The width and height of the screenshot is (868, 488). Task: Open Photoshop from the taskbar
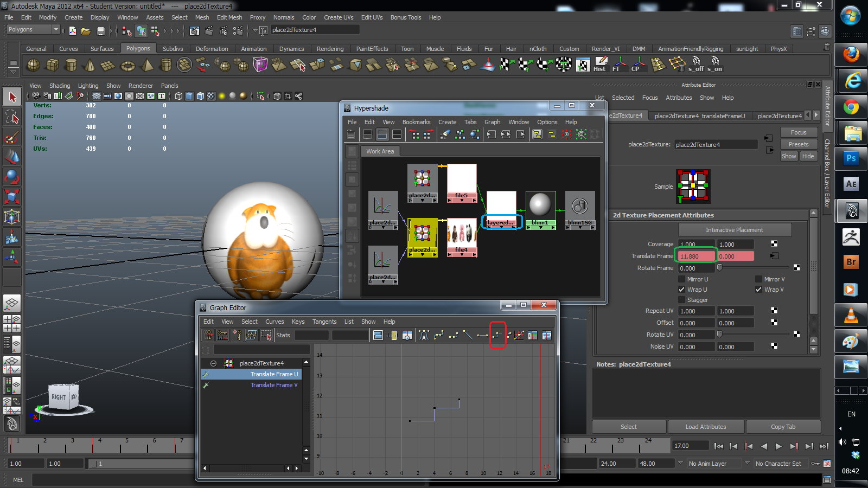(x=851, y=158)
